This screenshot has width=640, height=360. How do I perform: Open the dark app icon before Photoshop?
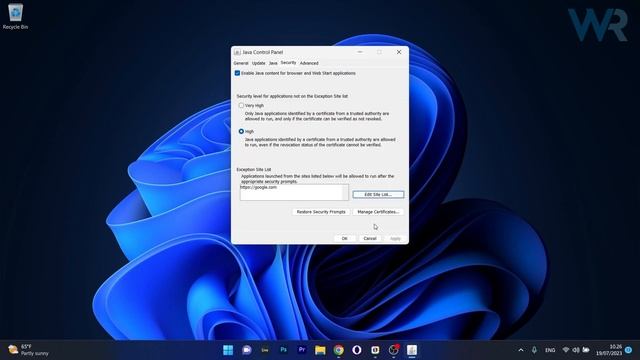click(x=265, y=350)
